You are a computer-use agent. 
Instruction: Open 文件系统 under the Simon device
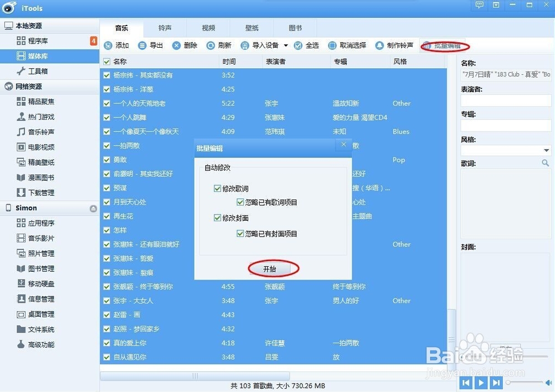[49, 329]
